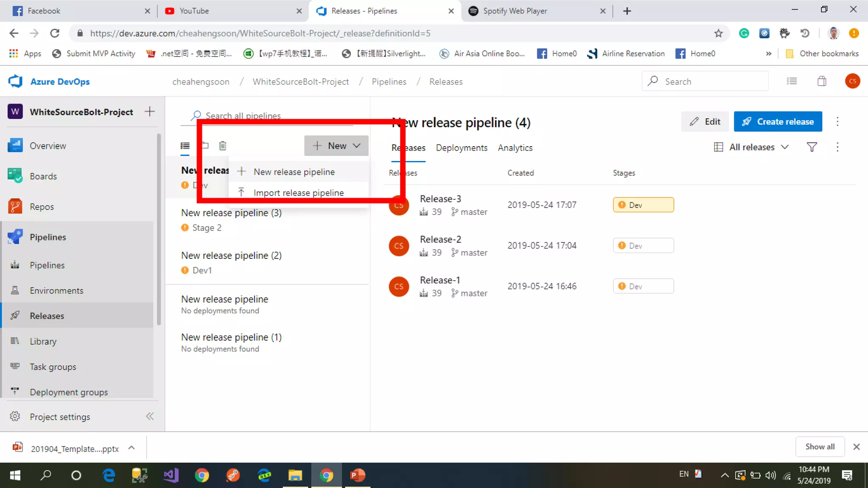Select New release pipeline menu option
Viewport: 868px width, 488px height.
[x=294, y=172]
